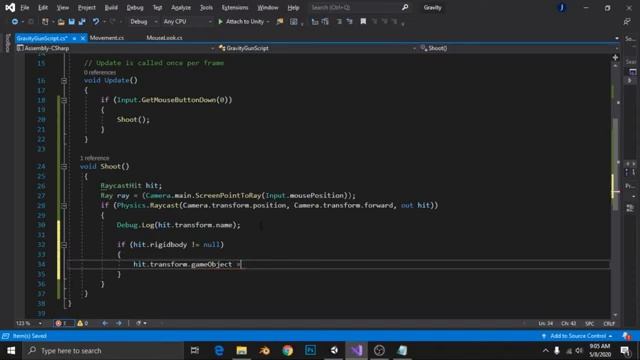Click the editor scrollbar down arrow
Screen dimensions: 640x360
point(615,315)
